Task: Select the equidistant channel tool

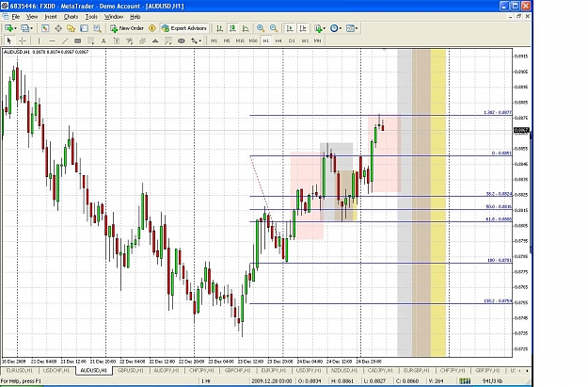Action: click(142, 40)
